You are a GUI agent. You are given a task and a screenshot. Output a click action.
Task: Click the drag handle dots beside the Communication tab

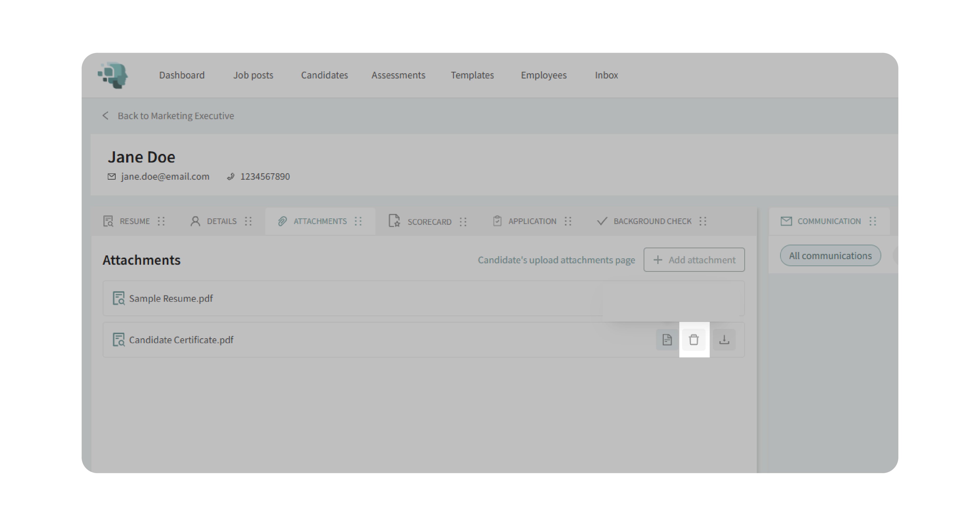point(873,221)
